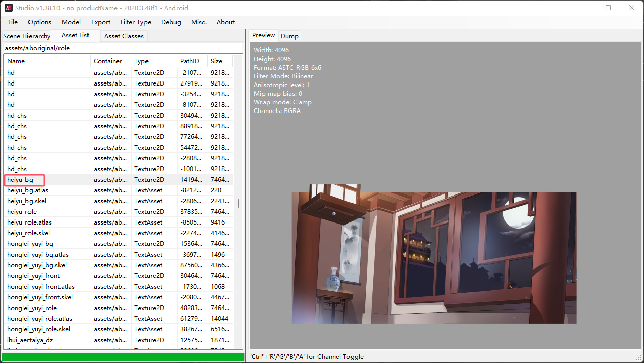Sort by the Type column header
Screen dimensions: 644x363
[x=154, y=61]
